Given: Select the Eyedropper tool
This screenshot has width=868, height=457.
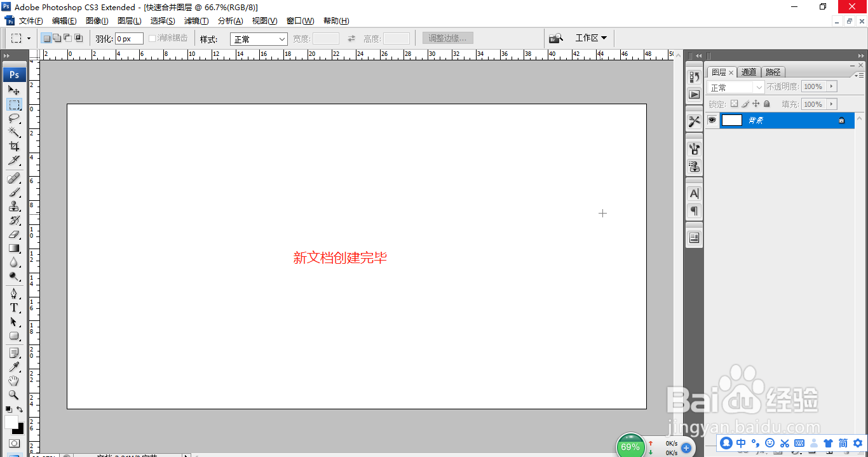Looking at the screenshot, I should [14, 367].
